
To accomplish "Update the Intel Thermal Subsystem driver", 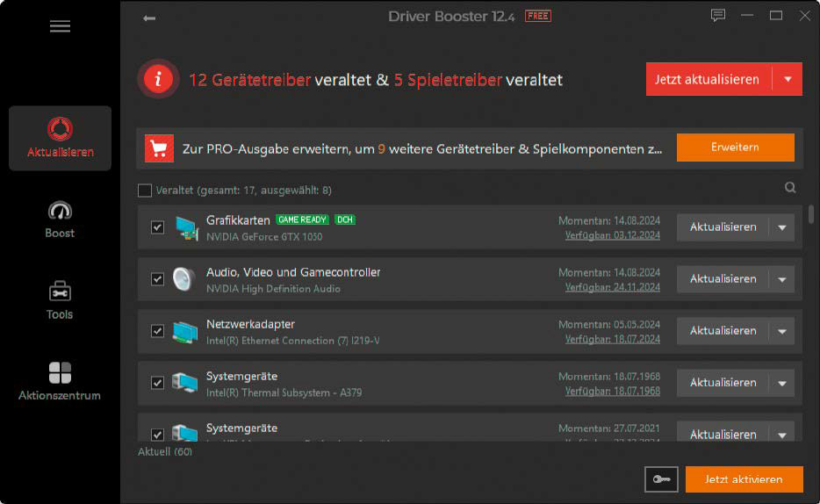I will 723,383.
